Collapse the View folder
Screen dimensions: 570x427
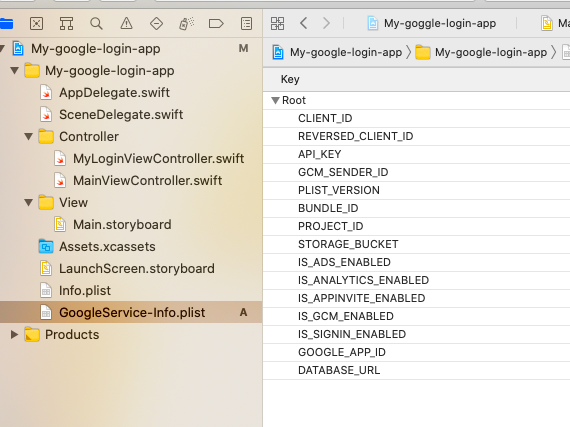click(x=28, y=202)
